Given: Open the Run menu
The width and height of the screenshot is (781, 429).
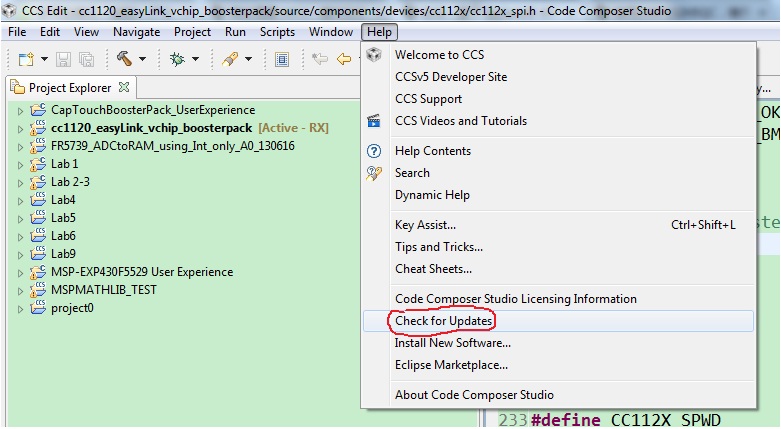Looking at the screenshot, I should (235, 32).
